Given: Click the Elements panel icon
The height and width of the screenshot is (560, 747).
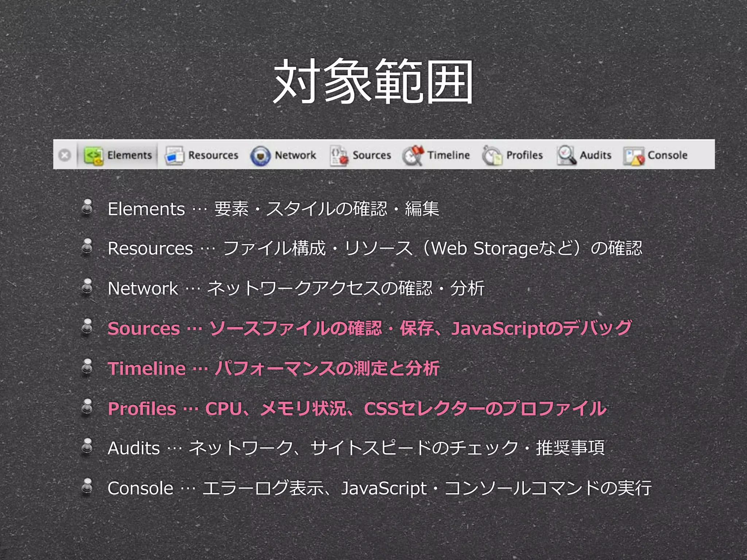Looking at the screenshot, I should (x=94, y=156).
